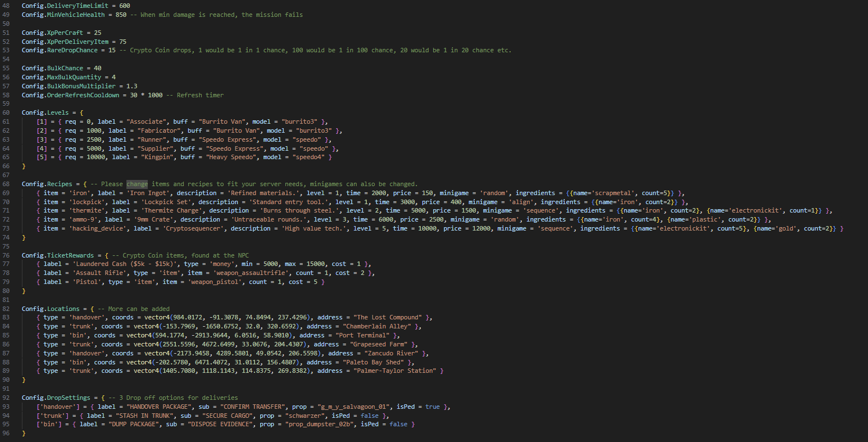Click the "Runner" label string
Screen dimensions: 868x442
pos(151,139)
